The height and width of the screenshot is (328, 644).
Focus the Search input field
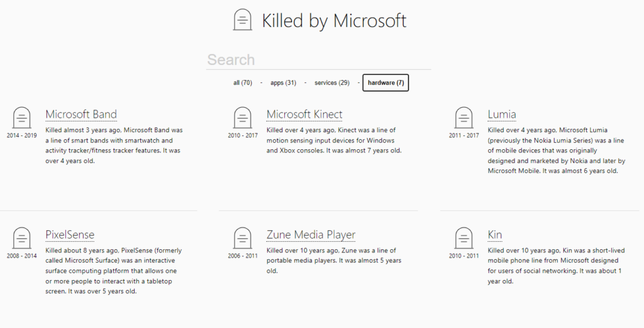point(318,60)
